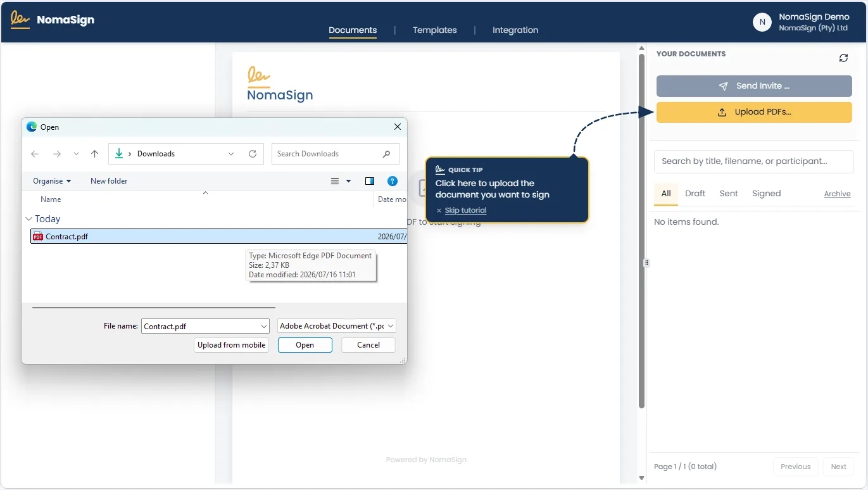Switch to the Integration tab
The height and width of the screenshot is (490, 868).
click(x=515, y=30)
